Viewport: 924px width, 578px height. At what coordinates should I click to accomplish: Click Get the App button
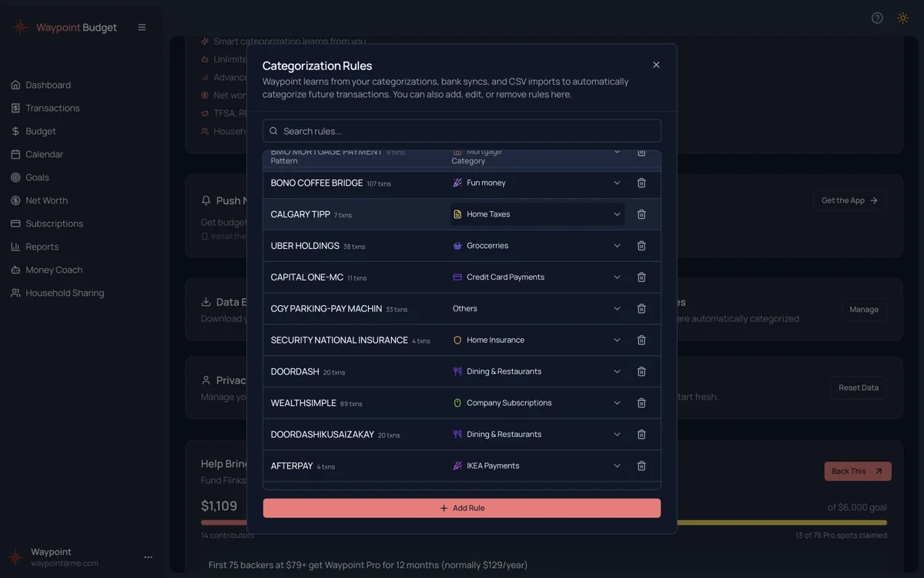coord(850,200)
